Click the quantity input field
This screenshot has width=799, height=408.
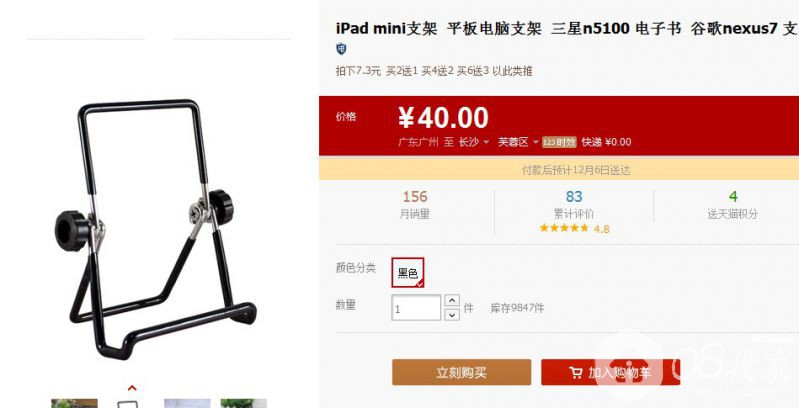(x=416, y=308)
